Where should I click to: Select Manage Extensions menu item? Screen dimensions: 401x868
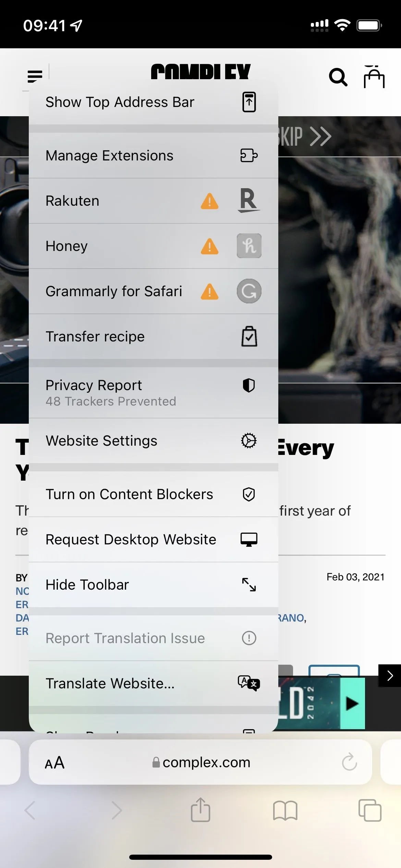pyautogui.click(x=154, y=156)
